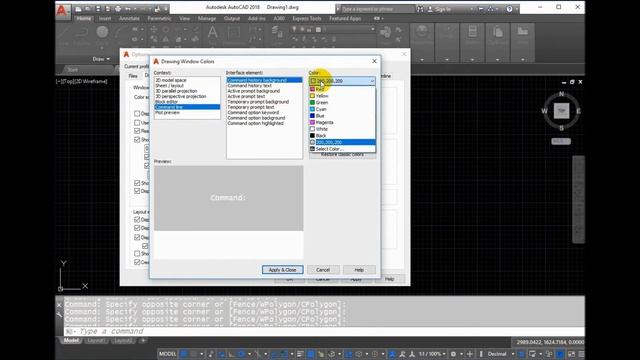This screenshot has height=360, width=640.
Task: Click the command line wrench customize icon
Action: (x=59, y=315)
